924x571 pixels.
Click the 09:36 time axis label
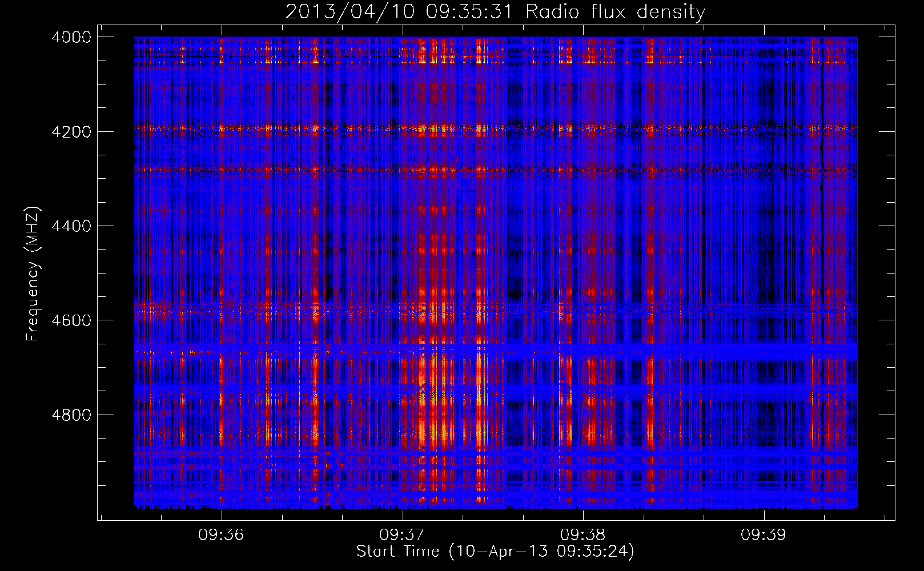[221, 534]
